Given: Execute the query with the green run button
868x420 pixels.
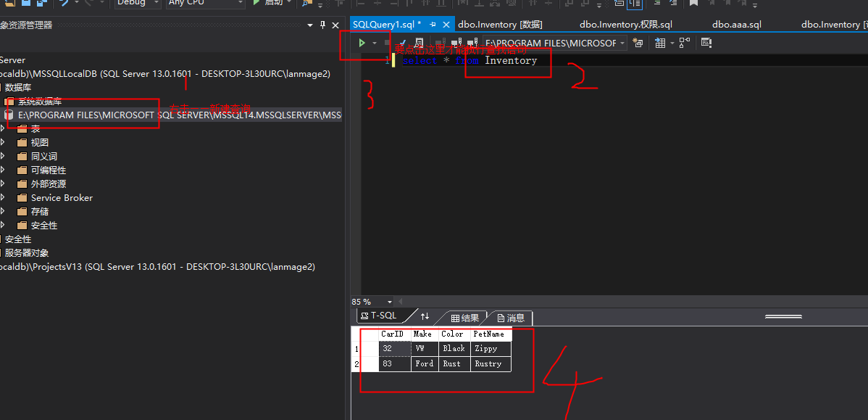Looking at the screenshot, I should tap(363, 42).
